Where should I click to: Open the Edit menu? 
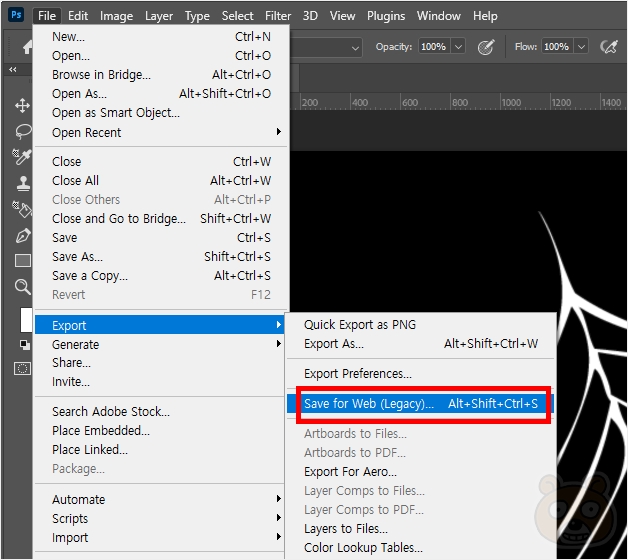point(78,16)
